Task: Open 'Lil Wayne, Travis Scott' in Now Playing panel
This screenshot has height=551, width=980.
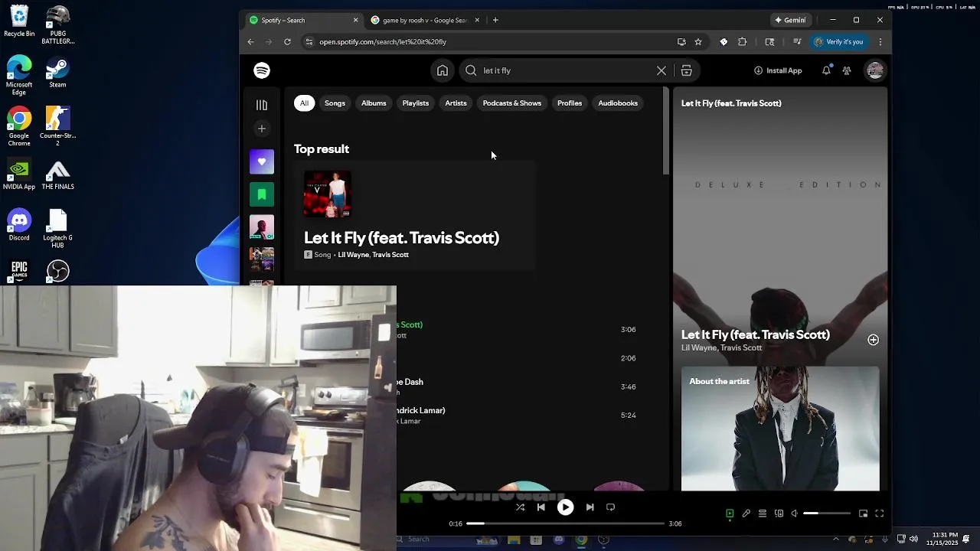Action: pos(721,347)
